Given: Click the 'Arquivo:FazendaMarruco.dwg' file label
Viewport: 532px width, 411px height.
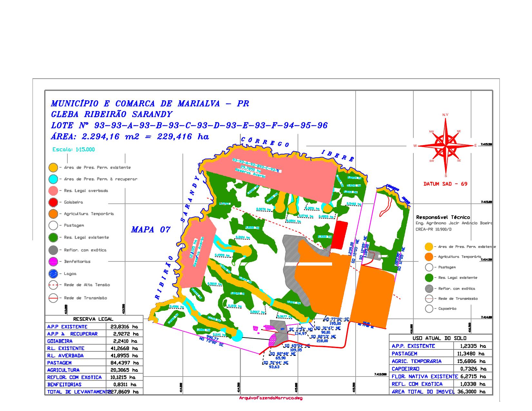Looking at the screenshot, I should pos(271,398).
